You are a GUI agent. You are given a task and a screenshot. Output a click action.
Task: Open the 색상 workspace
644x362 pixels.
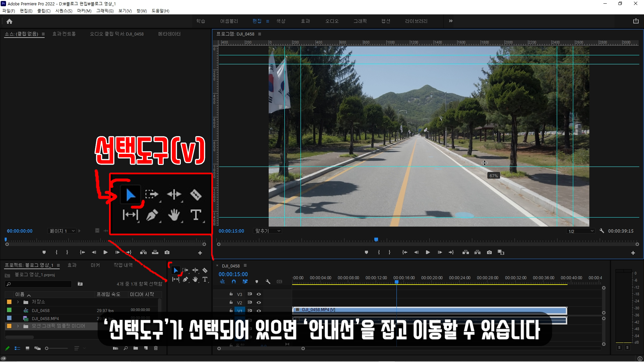(x=281, y=21)
